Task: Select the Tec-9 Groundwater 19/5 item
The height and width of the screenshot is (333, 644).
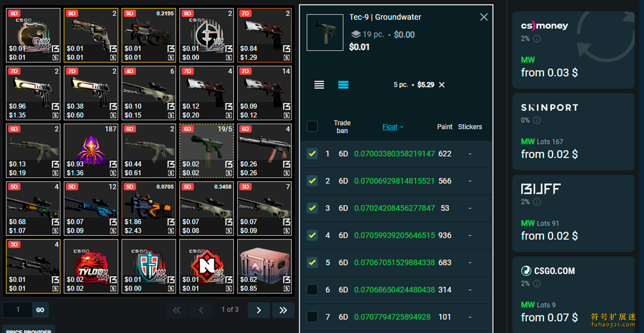Action: (206, 151)
